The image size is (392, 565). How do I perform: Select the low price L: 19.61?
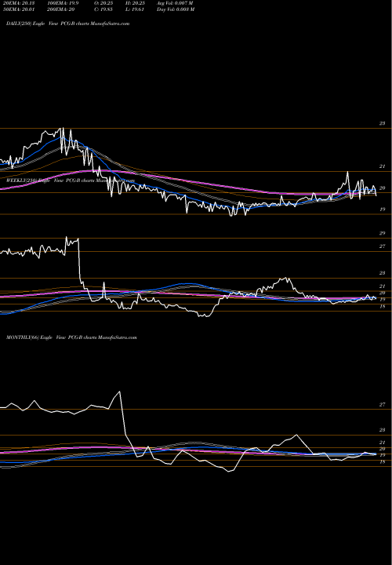(136, 9)
